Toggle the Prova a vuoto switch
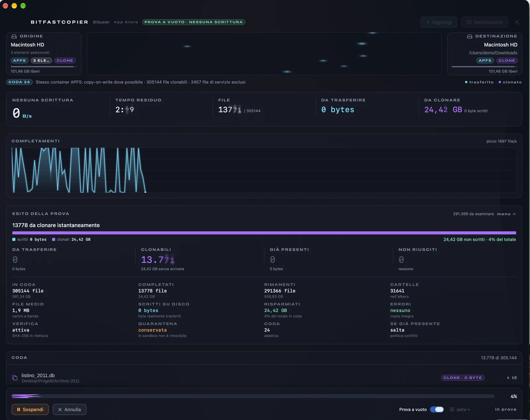The height and width of the screenshot is (420, 530). (437, 410)
